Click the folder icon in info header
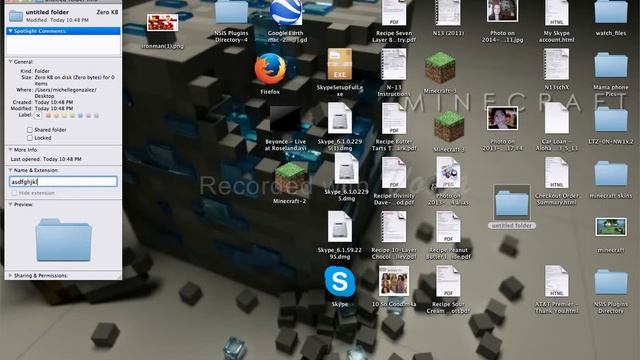The width and height of the screenshot is (640, 360). coord(16,16)
